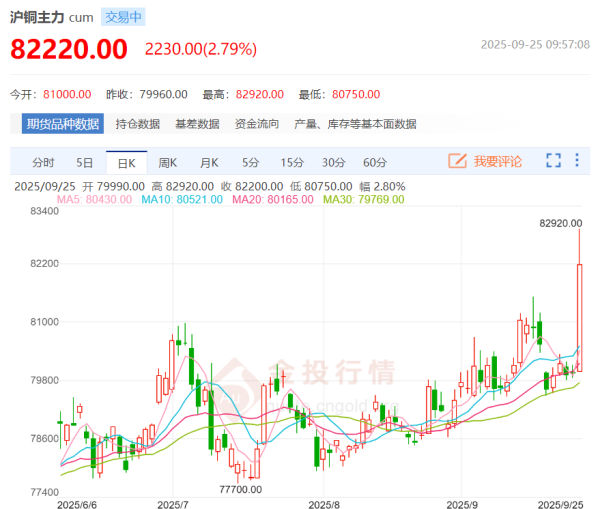600x509 pixels.
Task: Select the 30分 minute interval
Action: [333, 162]
